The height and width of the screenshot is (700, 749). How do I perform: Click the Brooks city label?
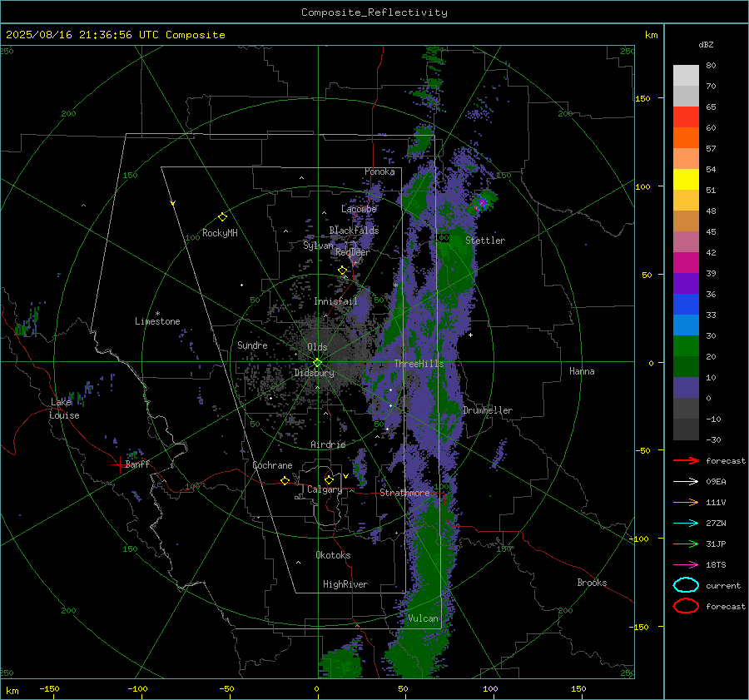coord(592,583)
